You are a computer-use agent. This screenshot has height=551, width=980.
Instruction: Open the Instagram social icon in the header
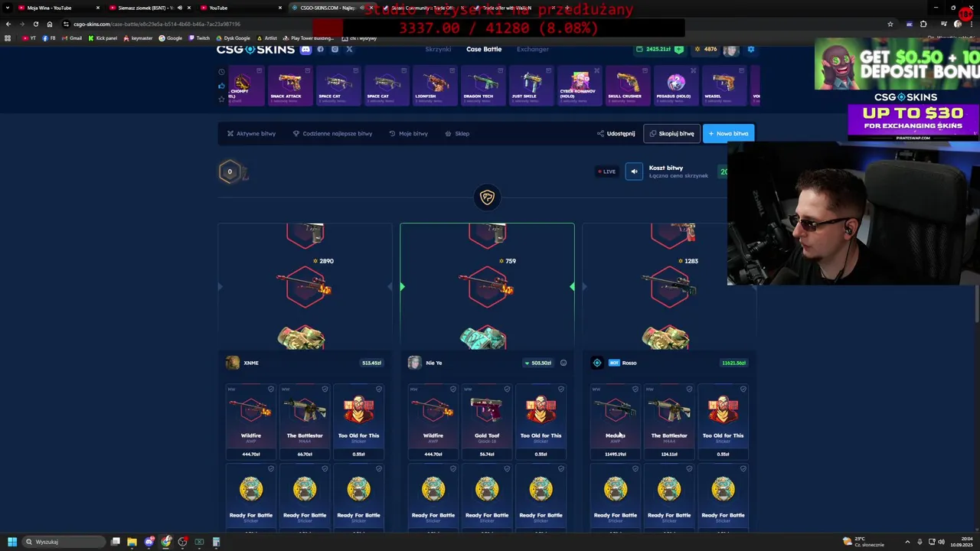(x=335, y=49)
